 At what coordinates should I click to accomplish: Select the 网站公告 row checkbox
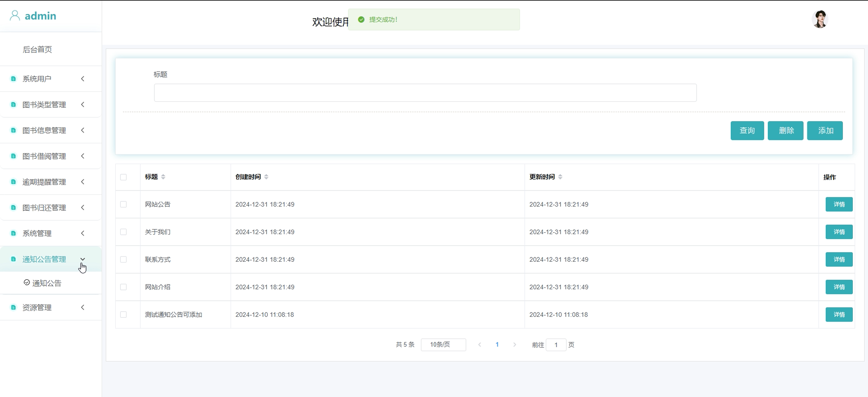coord(123,205)
